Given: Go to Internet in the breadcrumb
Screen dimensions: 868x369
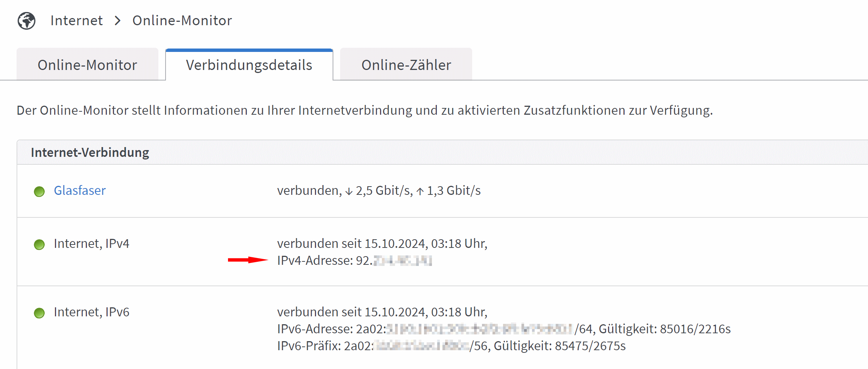Looking at the screenshot, I should coord(76,21).
